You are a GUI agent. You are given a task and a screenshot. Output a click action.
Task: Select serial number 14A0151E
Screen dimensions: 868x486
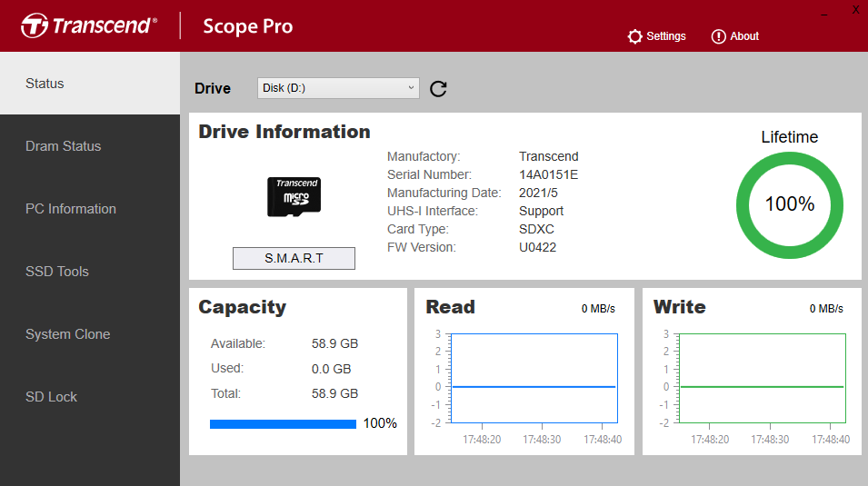coord(548,175)
